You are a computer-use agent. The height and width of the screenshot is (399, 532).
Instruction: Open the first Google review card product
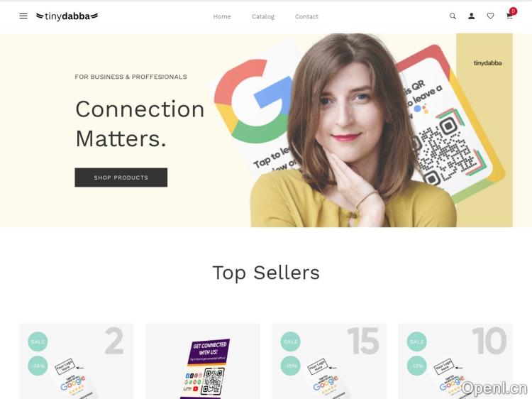[x=77, y=361]
